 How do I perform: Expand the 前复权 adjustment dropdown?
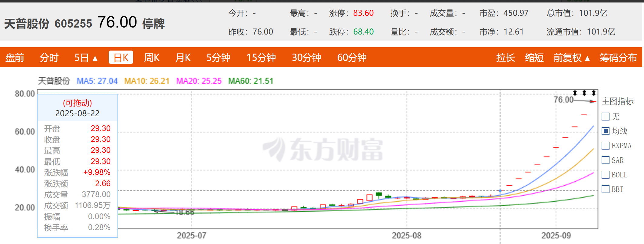pos(572,57)
